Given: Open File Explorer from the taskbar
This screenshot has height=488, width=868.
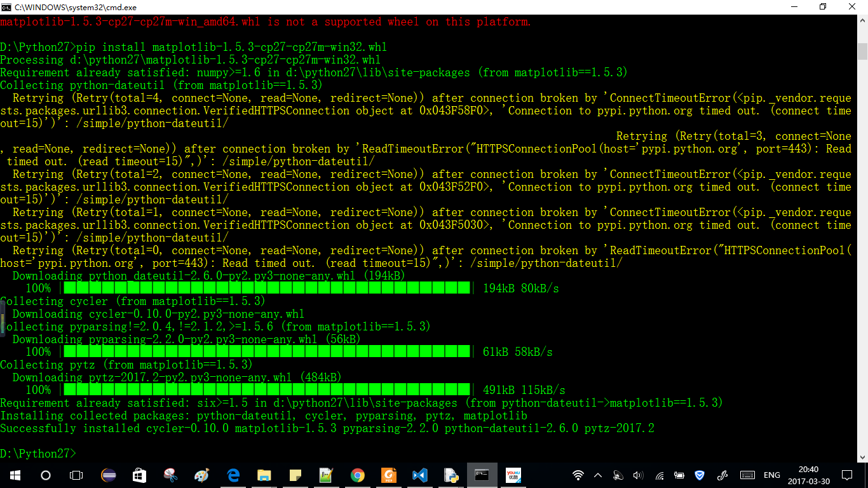Looking at the screenshot, I should (264, 475).
